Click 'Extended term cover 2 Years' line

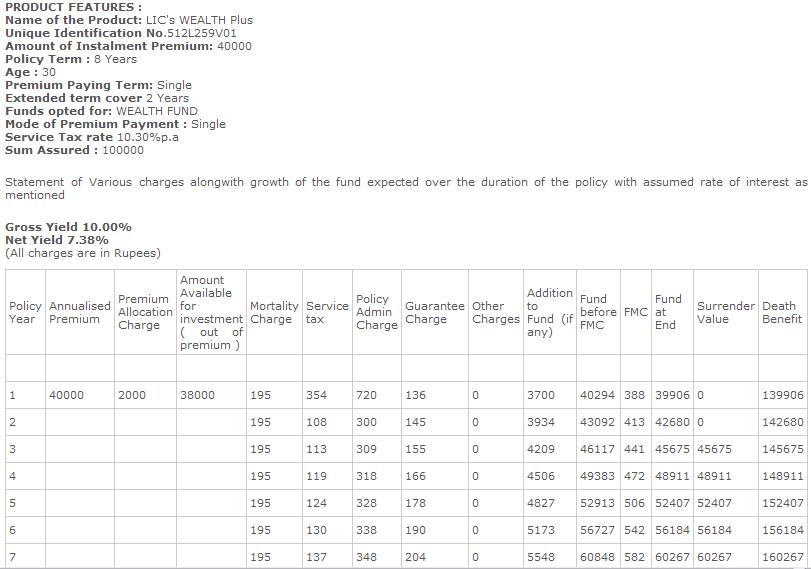pyautogui.click(x=97, y=98)
